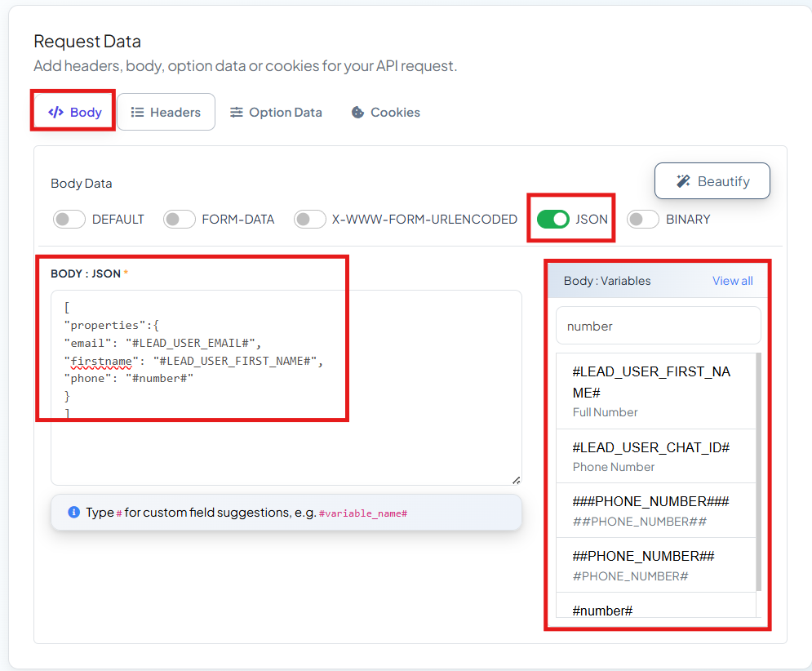
Task: Click the Beautify button
Action: pyautogui.click(x=712, y=181)
